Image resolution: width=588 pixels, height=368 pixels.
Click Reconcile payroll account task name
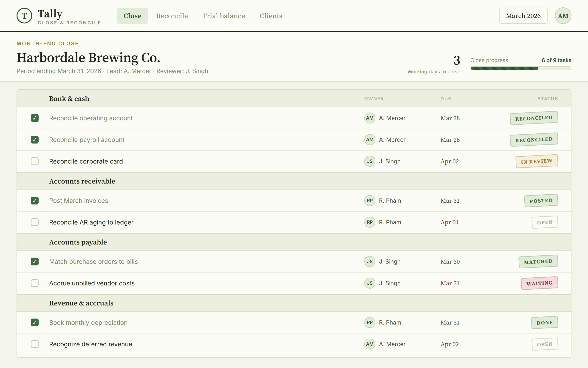point(87,140)
